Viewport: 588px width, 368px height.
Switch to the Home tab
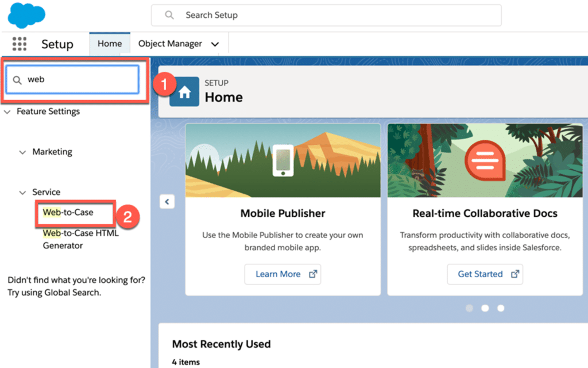110,44
